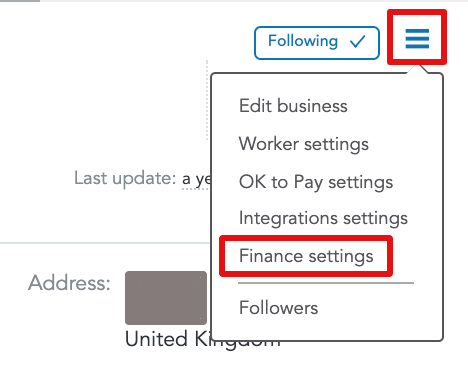Viewport: 468px width, 368px height.
Task: Click the Last update timestamp text
Action: (197, 179)
